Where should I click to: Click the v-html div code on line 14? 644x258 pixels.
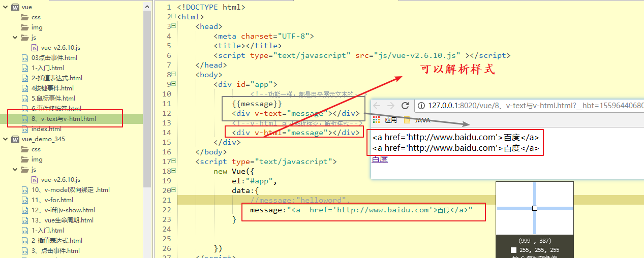(296, 133)
